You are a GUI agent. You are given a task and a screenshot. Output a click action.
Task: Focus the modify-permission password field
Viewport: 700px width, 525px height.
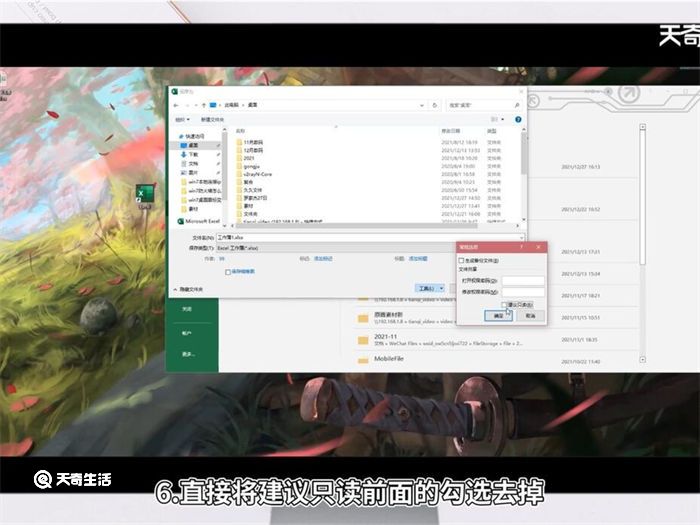(x=523, y=292)
